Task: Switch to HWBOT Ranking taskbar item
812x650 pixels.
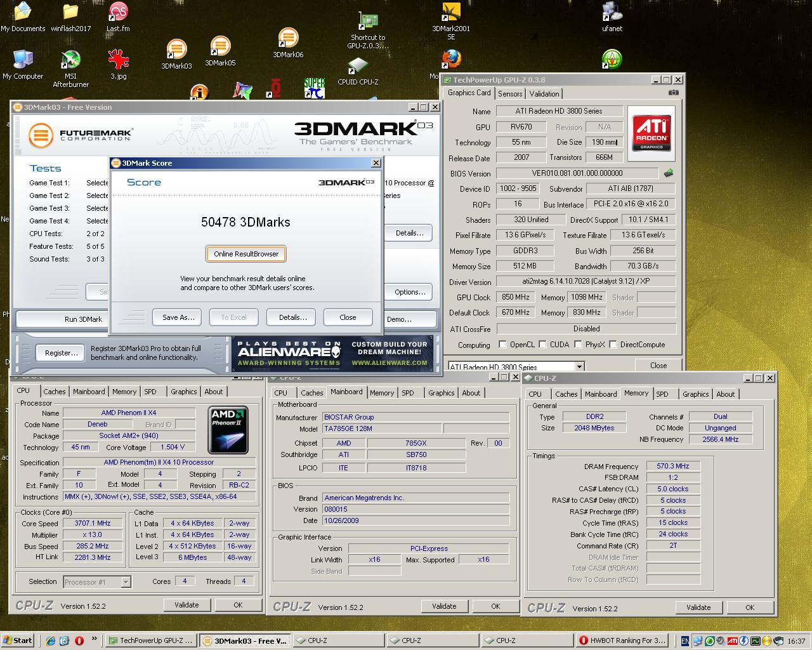Action: pos(623,640)
